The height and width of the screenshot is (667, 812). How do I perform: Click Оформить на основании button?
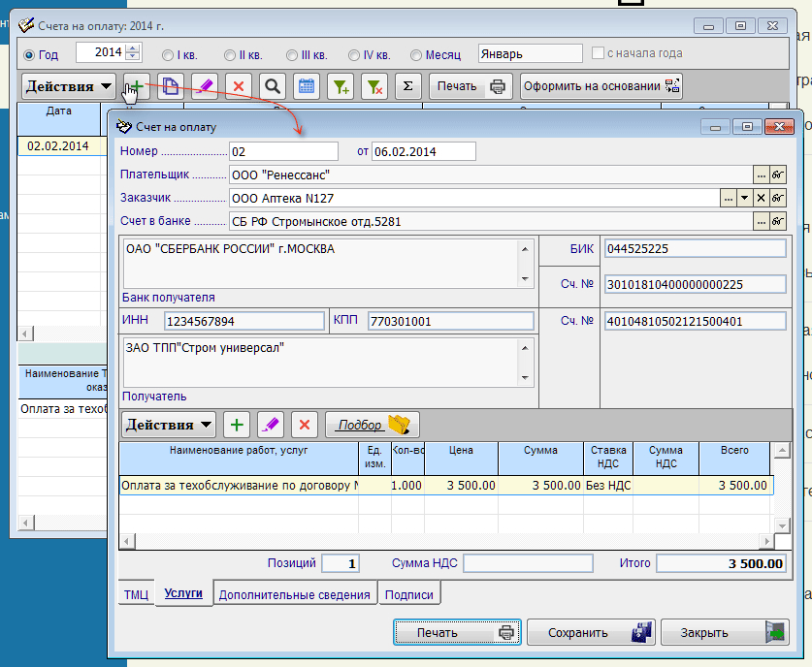point(601,86)
